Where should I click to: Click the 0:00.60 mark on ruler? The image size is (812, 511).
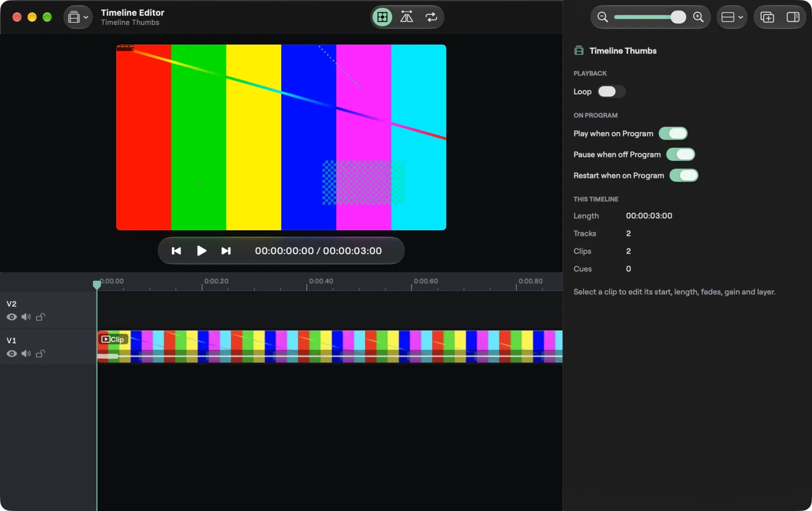[x=426, y=281]
